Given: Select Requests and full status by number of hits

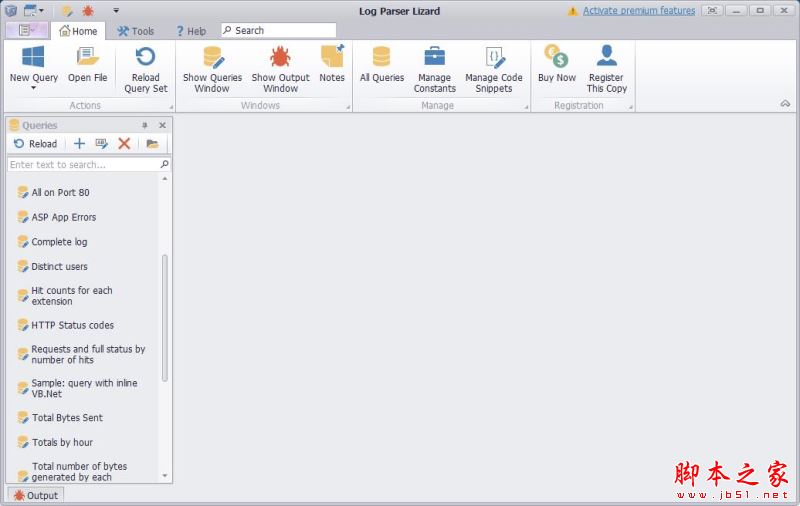Looking at the screenshot, I should (x=88, y=354).
